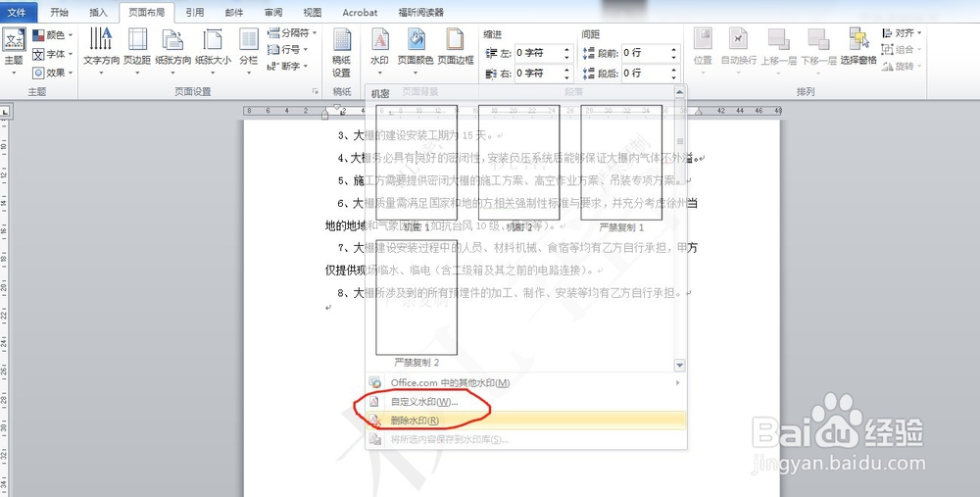Click the 页边距 margins icon
Screen dimensions: 980x497
pyautogui.click(x=137, y=39)
